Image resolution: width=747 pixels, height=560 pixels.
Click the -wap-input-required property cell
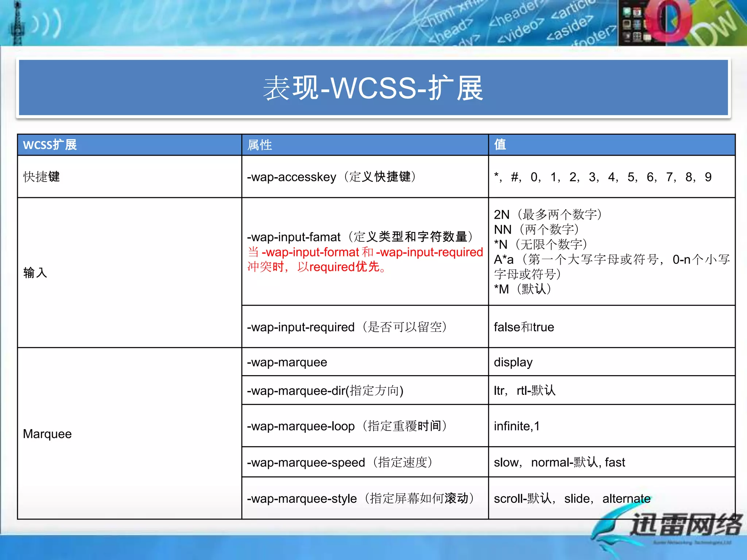(365, 327)
